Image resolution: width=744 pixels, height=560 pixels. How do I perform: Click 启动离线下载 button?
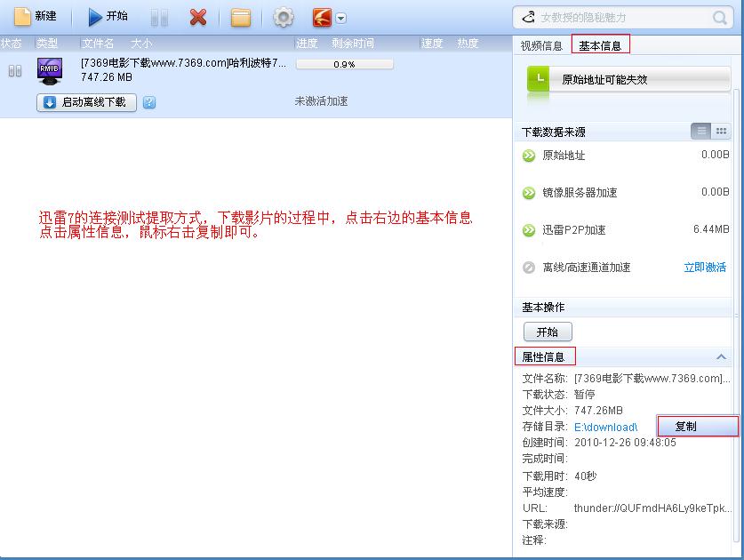coord(86,102)
